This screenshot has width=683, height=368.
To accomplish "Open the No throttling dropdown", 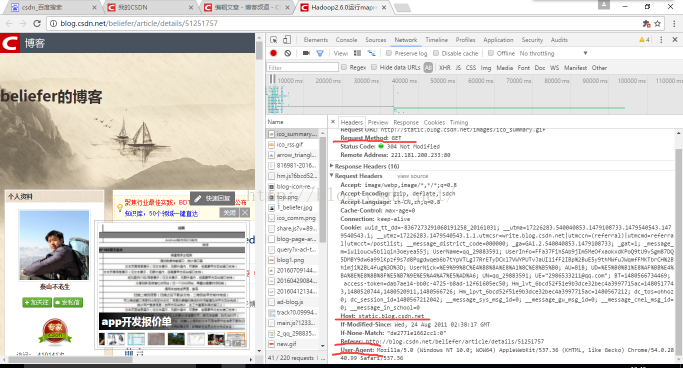I will point(553,53).
